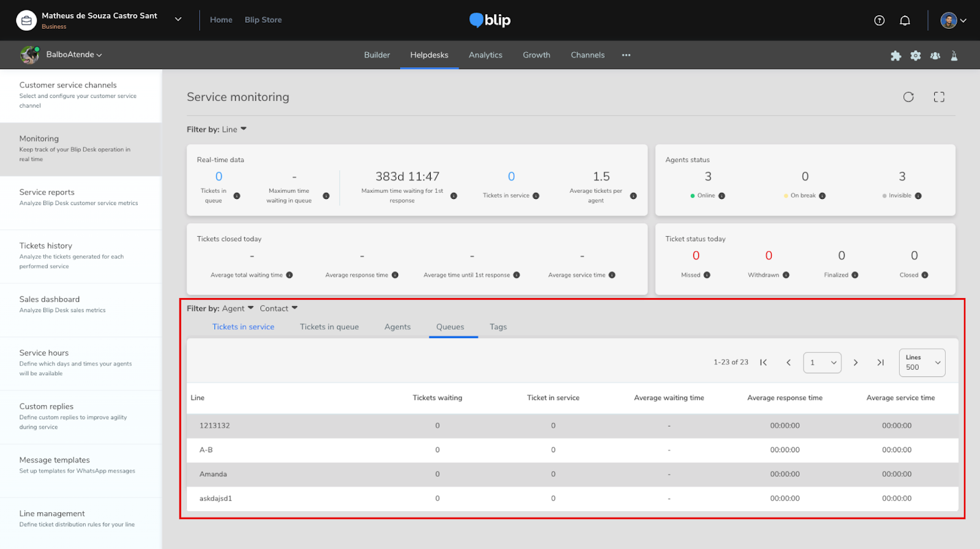
Task: Click the refresh icon in Service monitoring
Action: pyautogui.click(x=908, y=97)
